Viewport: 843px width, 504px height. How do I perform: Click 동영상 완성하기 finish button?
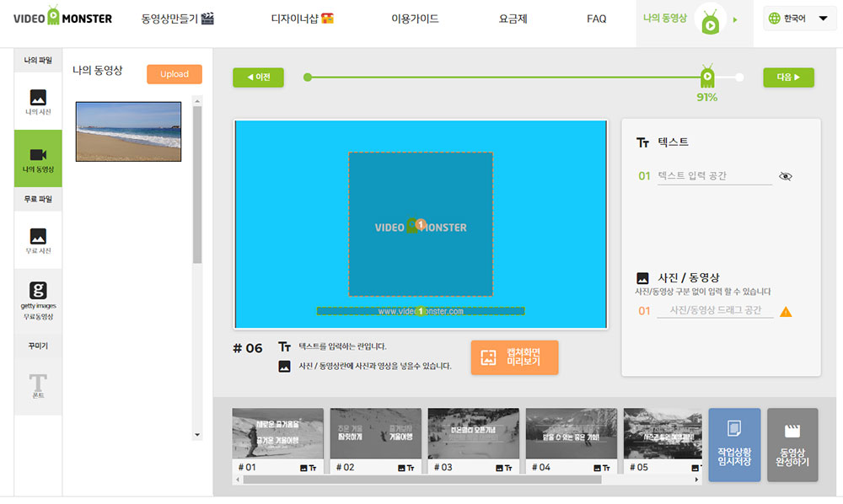click(x=792, y=444)
